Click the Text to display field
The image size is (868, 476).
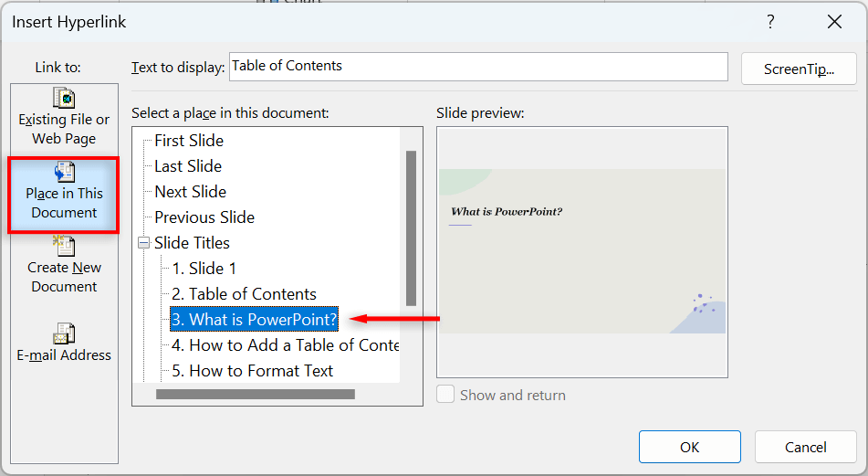(x=478, y=67)
